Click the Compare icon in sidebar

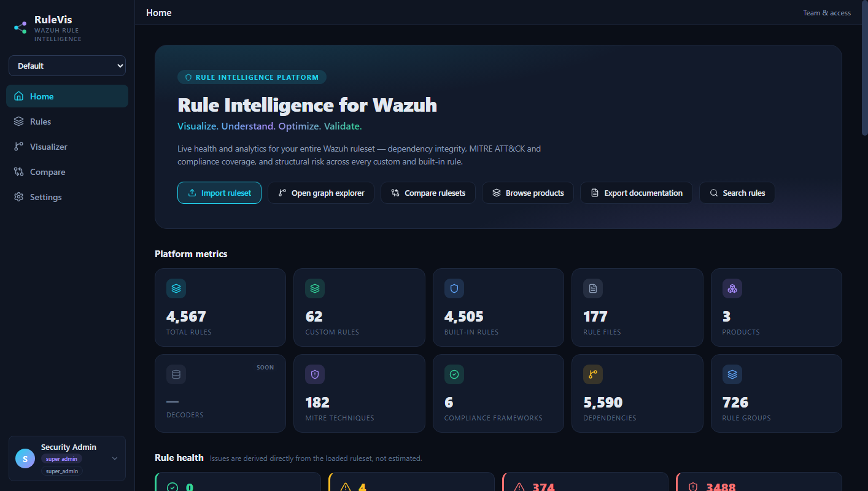pyautogui.click(x=19, y=172)
